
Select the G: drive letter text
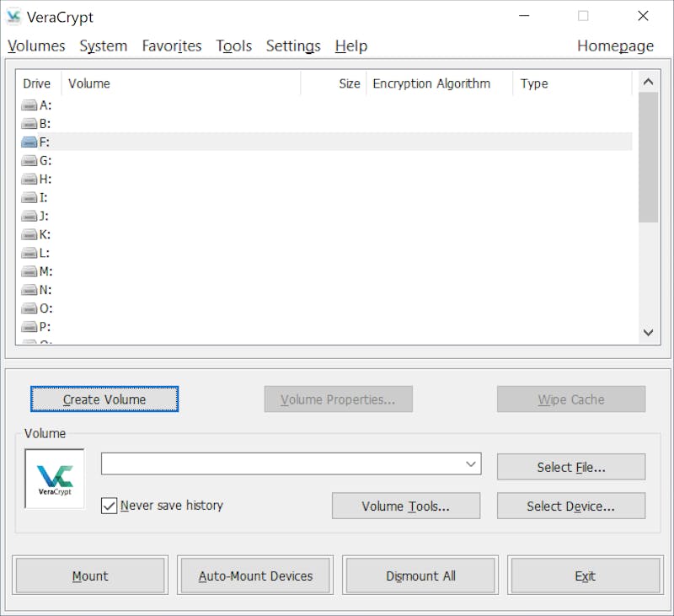45,161
